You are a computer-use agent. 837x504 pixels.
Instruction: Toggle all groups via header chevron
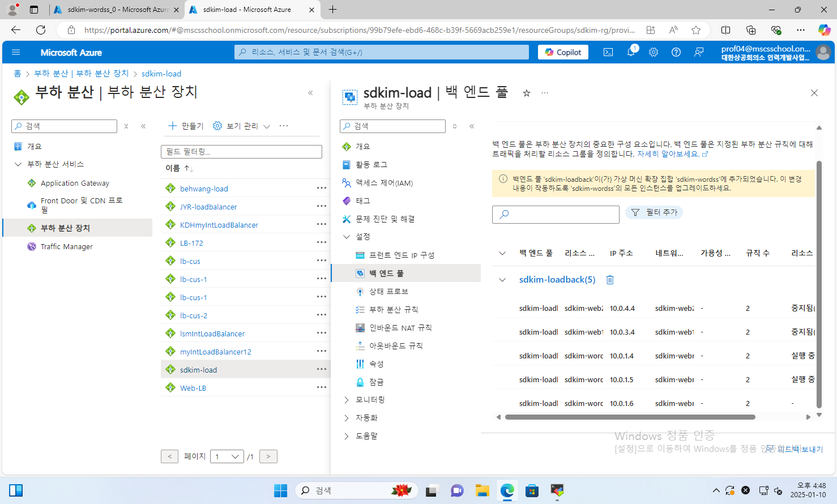click(502, 253)
